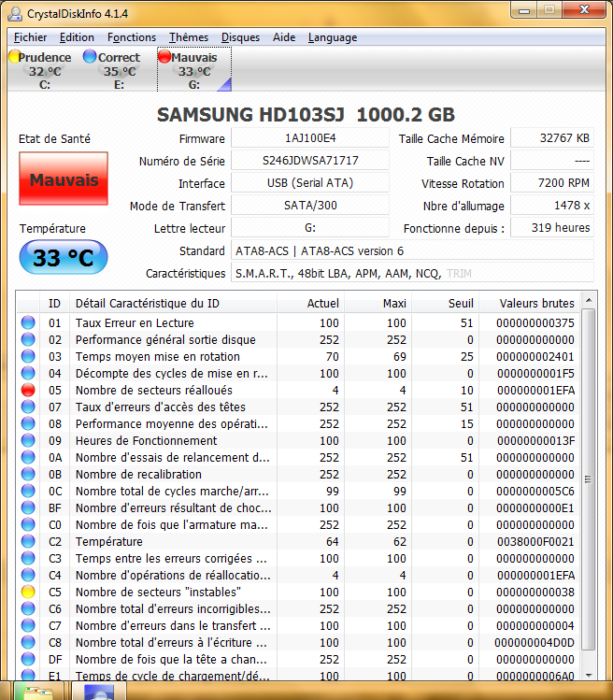Screen dimensions: 613x700
Task: Open the Thèmes menu
Action: (x=189, y=37)
